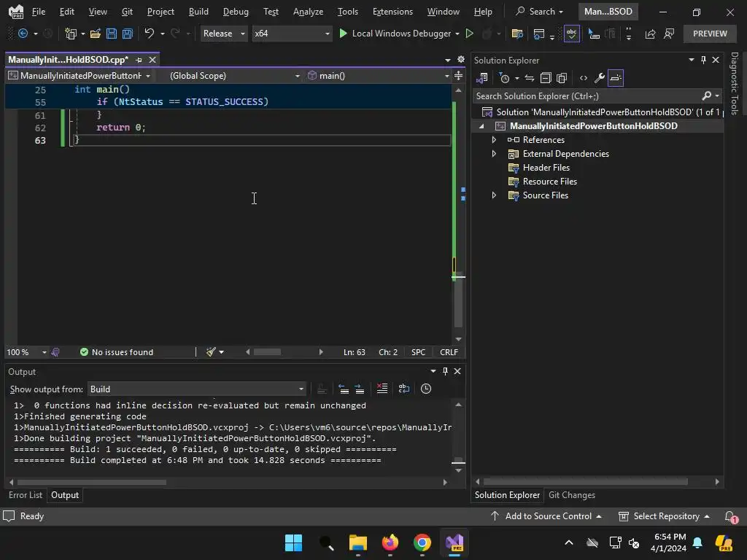
Task: Click the code cleanup broom icon
Action: [x=211, y=352]
